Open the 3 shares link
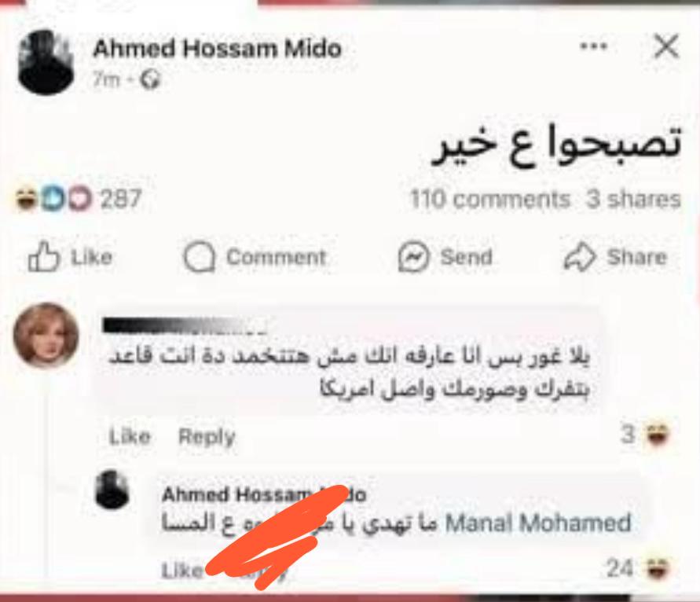This screenshot has height=602, width=700. (x=633, y=199)
